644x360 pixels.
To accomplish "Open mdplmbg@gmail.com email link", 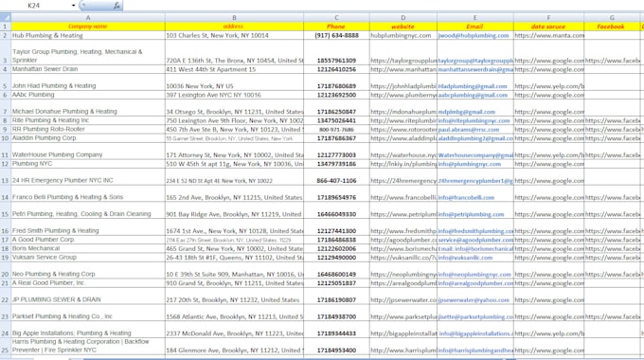I will tap(467, 112).
